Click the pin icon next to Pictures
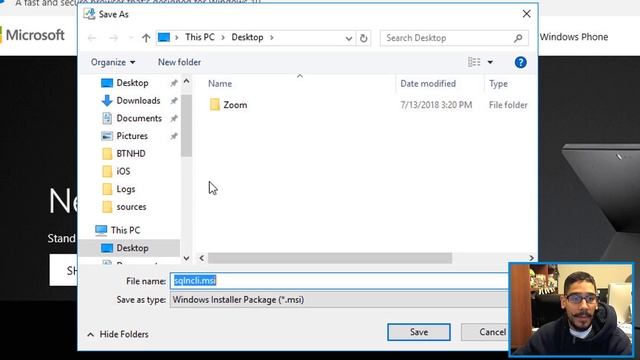Image resolution: width=640 pixels, height=360 pixels. (x=174, y=136)
